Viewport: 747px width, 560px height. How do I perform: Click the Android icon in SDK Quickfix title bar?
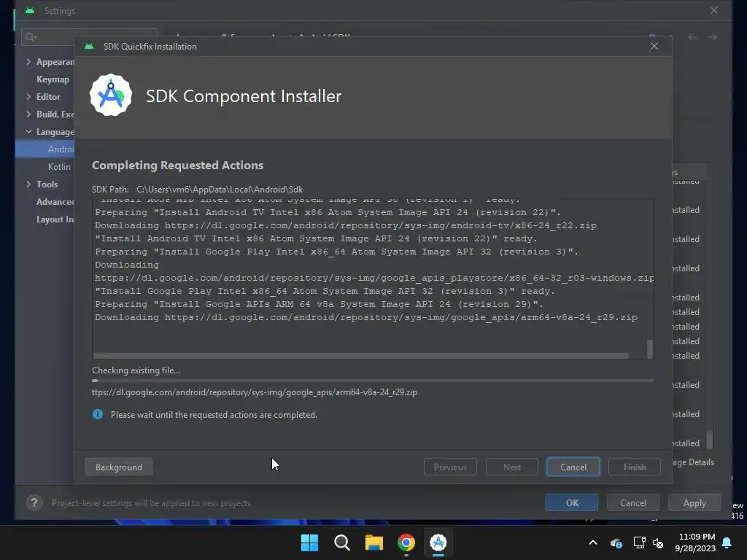tap(88, 46)
